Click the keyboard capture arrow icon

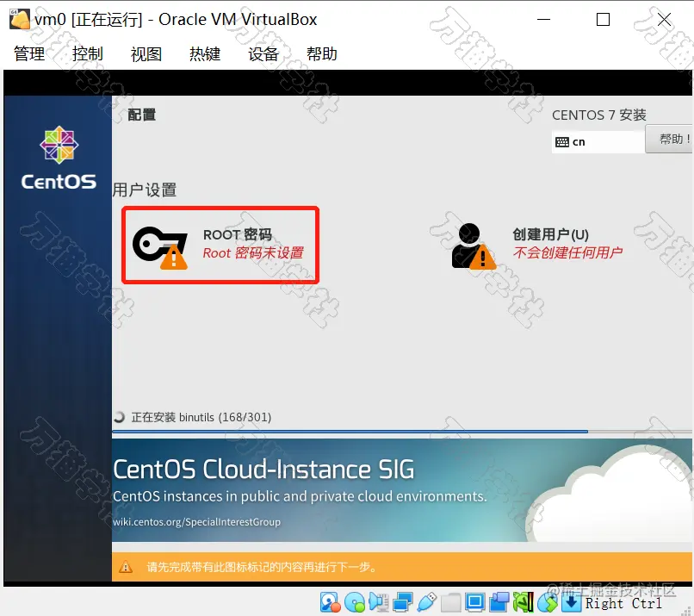pos(572,602)
